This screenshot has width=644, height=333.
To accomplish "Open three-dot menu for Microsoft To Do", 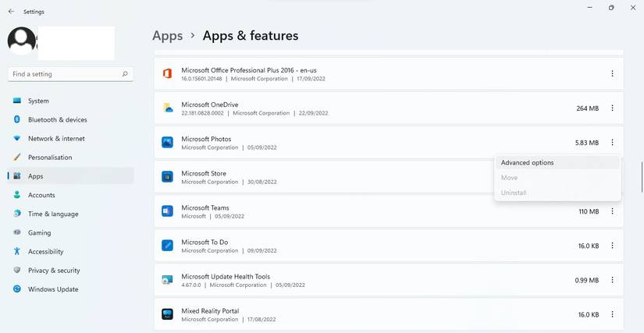I will coord(612,246).
